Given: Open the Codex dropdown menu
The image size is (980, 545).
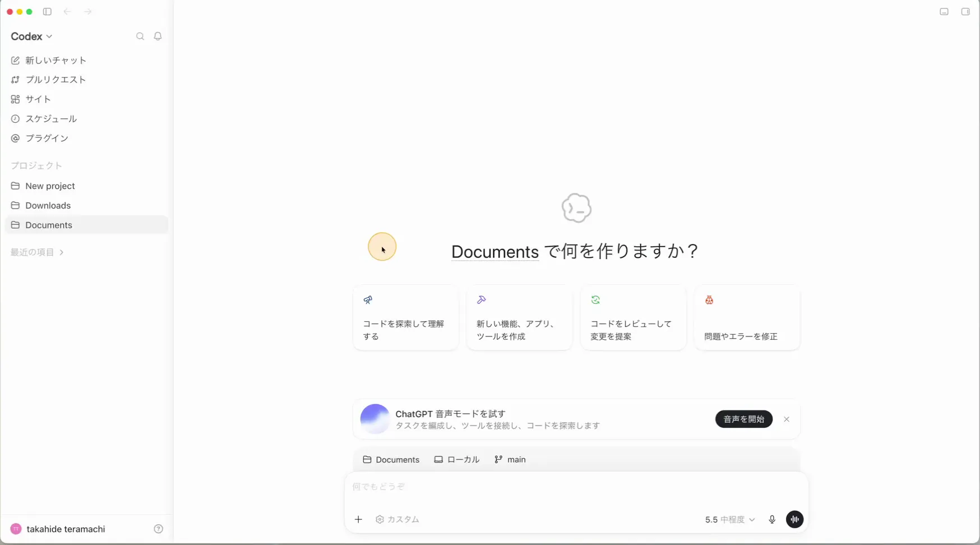Looking at the screenshot, I should (31, 36).
